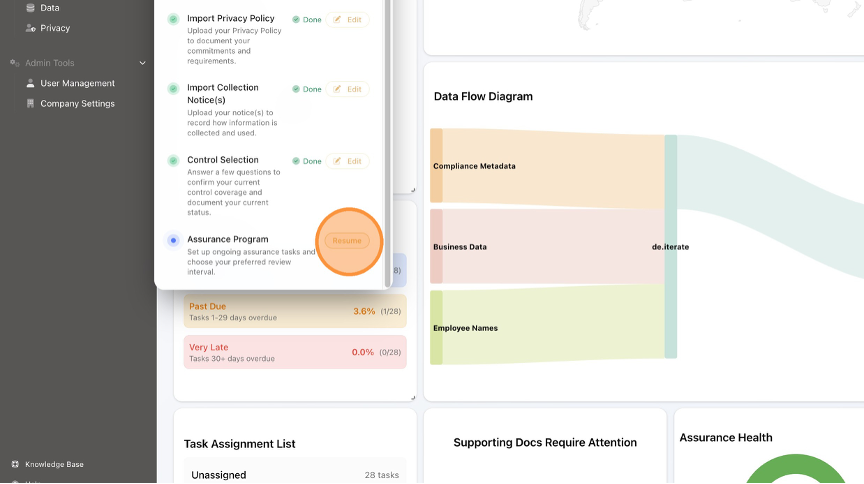Image resolution: width=864 pixels, height=484 pixels.
Task: Click the green check beside Import Collection Notice(s)
Action: pyautogui.click(x=173, y=88)
